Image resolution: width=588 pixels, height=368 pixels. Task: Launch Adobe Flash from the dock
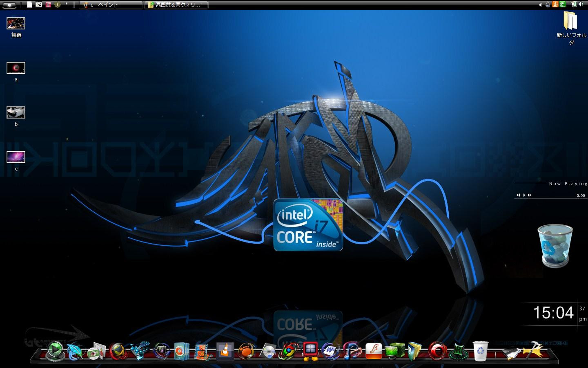click(x=373, y=351)
